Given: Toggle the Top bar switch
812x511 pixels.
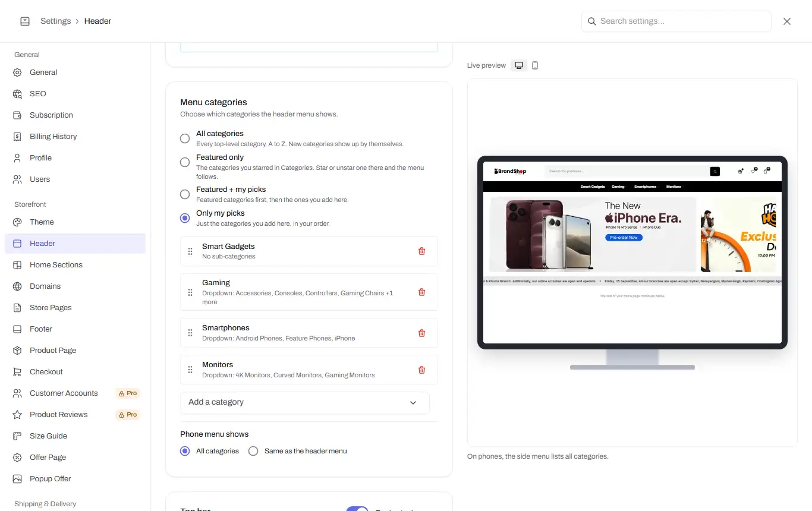Looking at the screenshot, I should [357, 509].
